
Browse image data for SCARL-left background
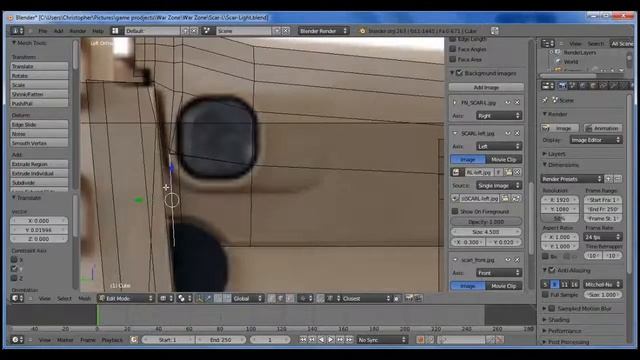click(x=456, y=172)
